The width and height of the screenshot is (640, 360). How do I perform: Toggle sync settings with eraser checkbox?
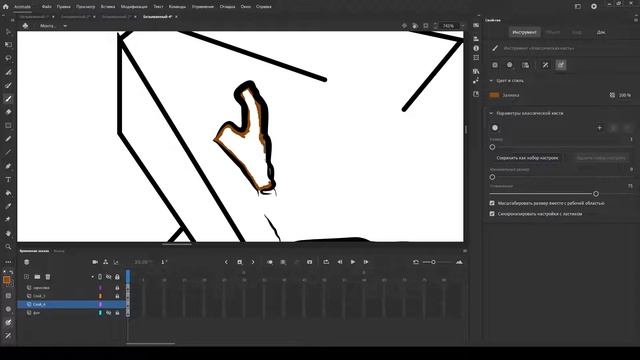coord(492,213)
